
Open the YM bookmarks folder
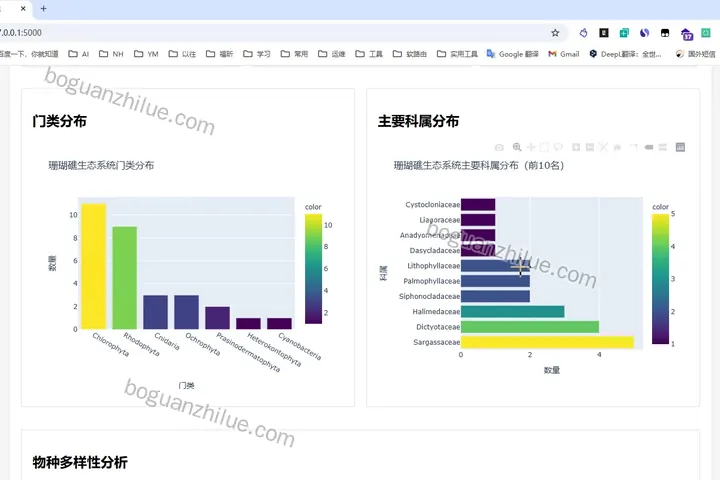tap(146, 54)
